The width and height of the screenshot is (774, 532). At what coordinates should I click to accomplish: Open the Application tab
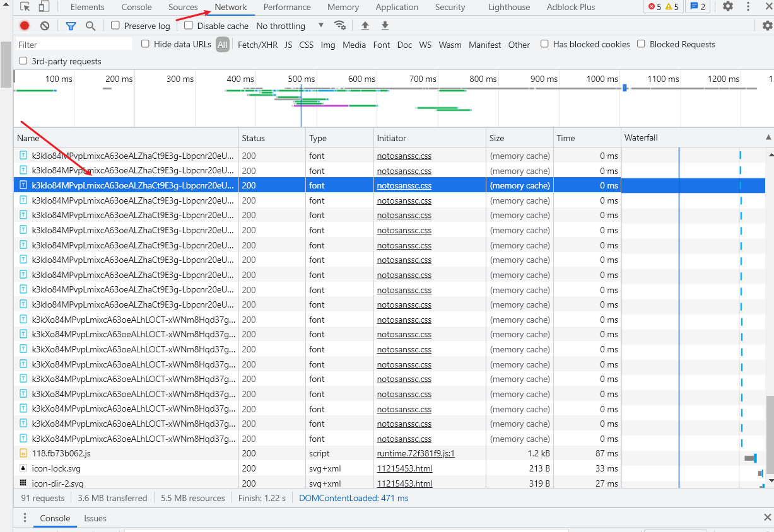click(x=397, y=8)
